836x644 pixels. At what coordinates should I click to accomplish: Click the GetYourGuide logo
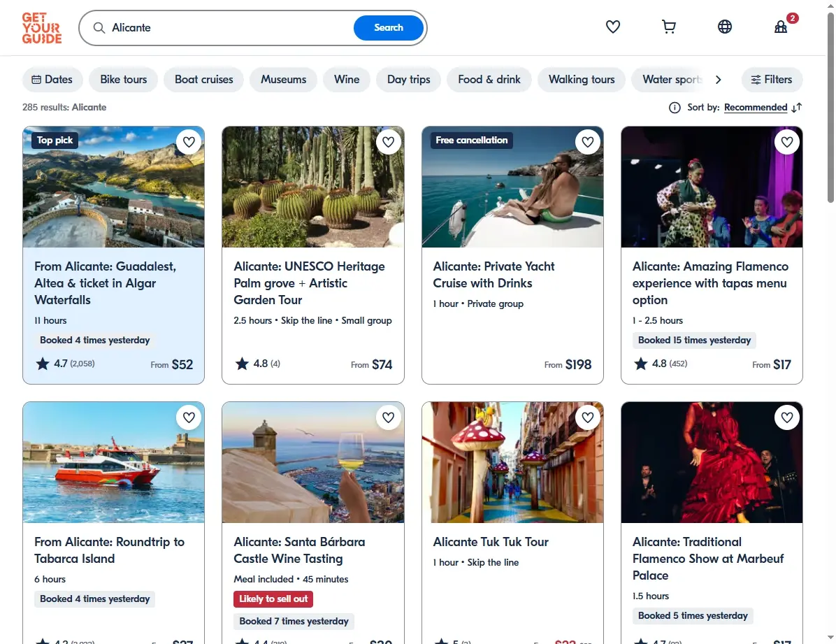click(x=42, y=28)
